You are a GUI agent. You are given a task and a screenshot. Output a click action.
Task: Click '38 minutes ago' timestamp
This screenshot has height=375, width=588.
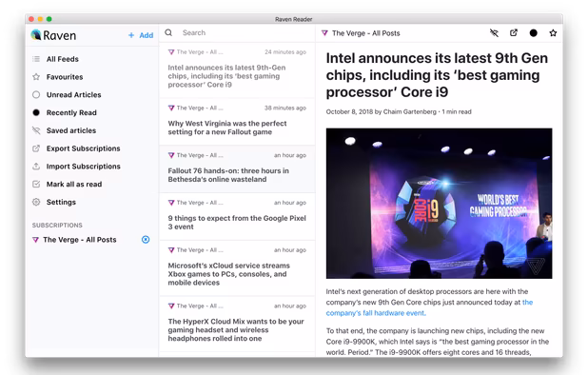(x=285, y=108)
